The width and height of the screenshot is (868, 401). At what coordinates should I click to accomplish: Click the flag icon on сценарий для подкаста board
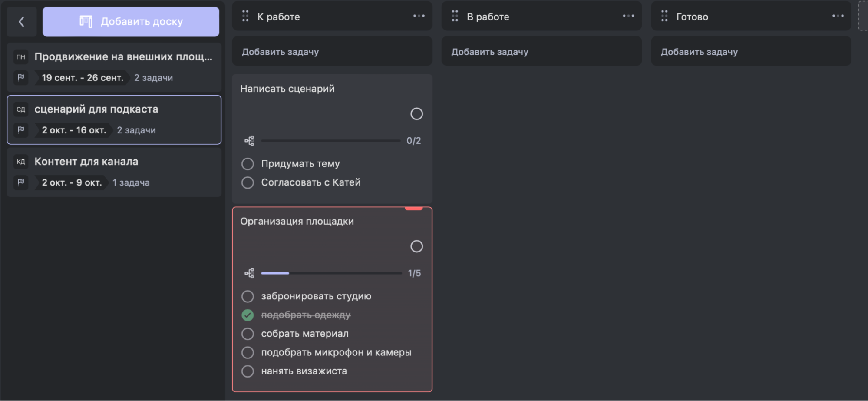21,130
